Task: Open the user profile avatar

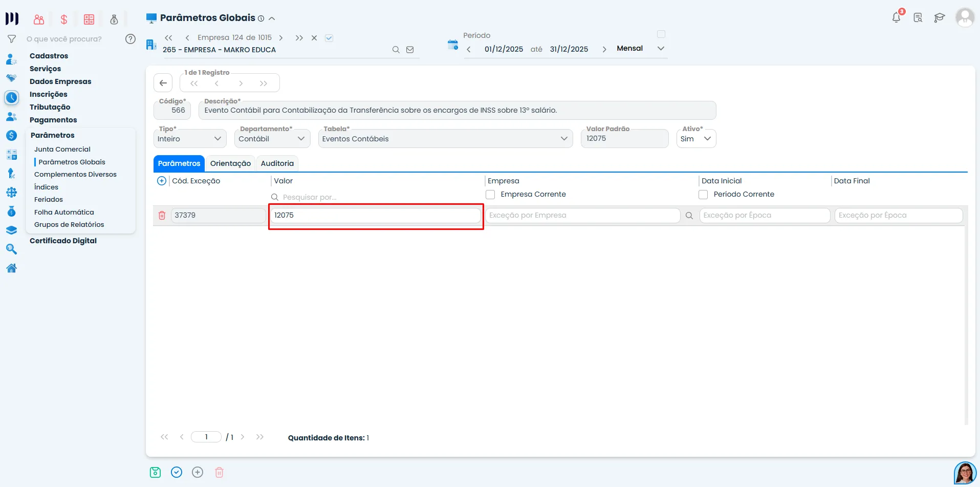Action: 965,18
